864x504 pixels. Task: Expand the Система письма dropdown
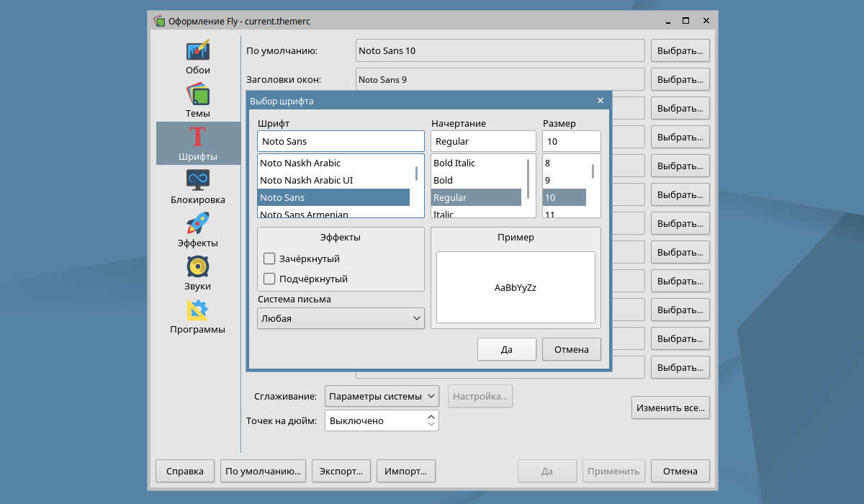(341, 318)
